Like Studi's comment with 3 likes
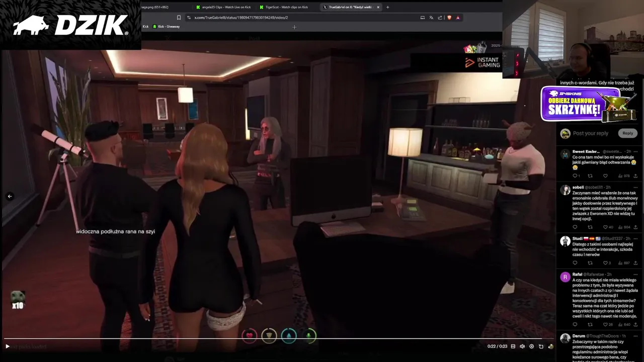The width and height of the screenshot is (644, 362). pos(606,263)
